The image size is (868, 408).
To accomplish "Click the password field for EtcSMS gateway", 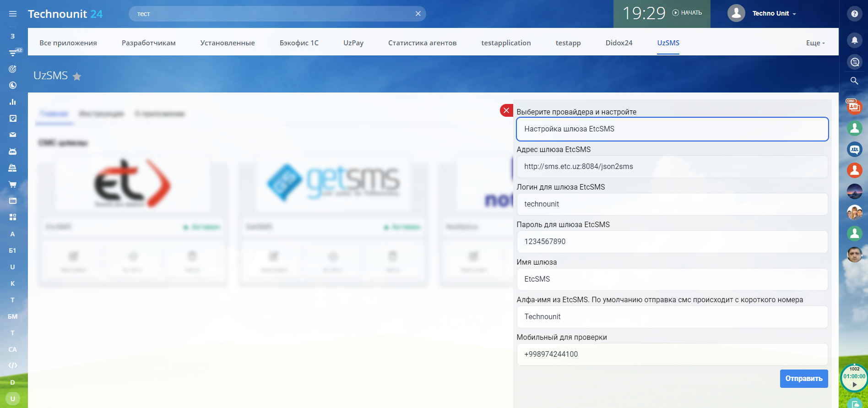I will (672, 242).
